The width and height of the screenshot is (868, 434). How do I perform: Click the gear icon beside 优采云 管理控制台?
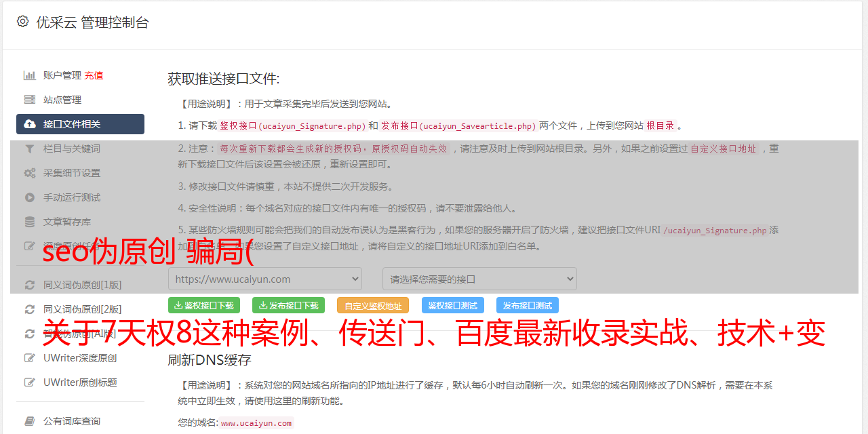tap(23, 22)
